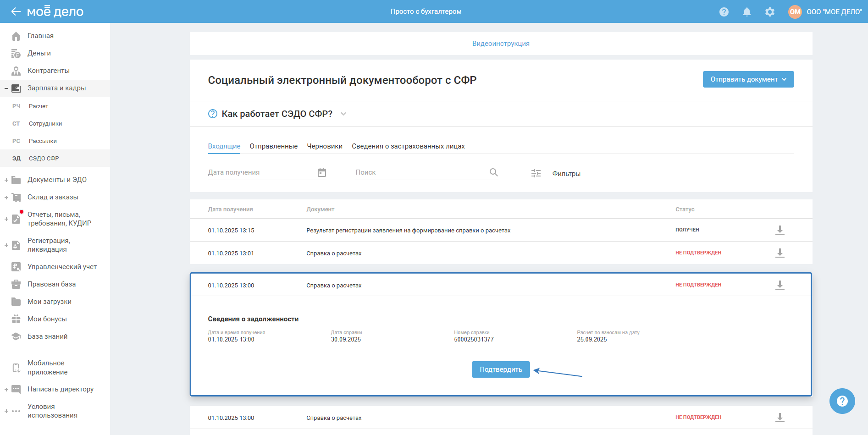The height and width of the screenshot is (435, 868).
Task: Click the Мои загрузки folder icon
Action: [16, 302]
